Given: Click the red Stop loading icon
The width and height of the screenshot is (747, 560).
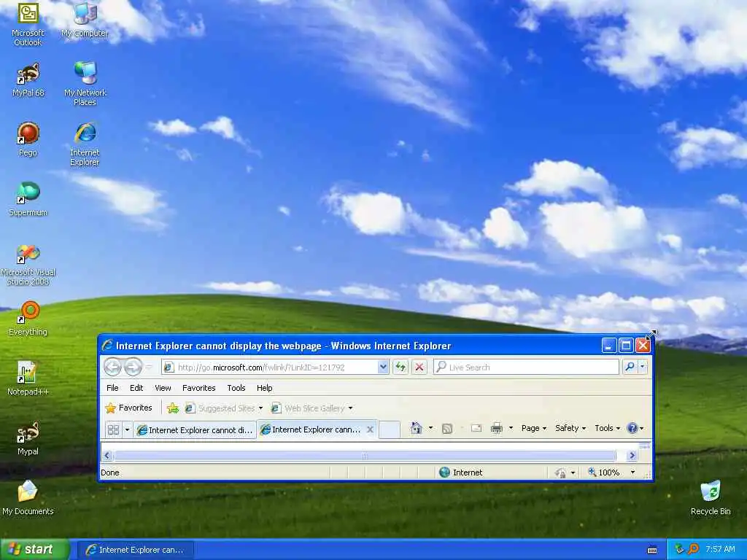Looking at the screenshot, I should [x=419, y=367].
